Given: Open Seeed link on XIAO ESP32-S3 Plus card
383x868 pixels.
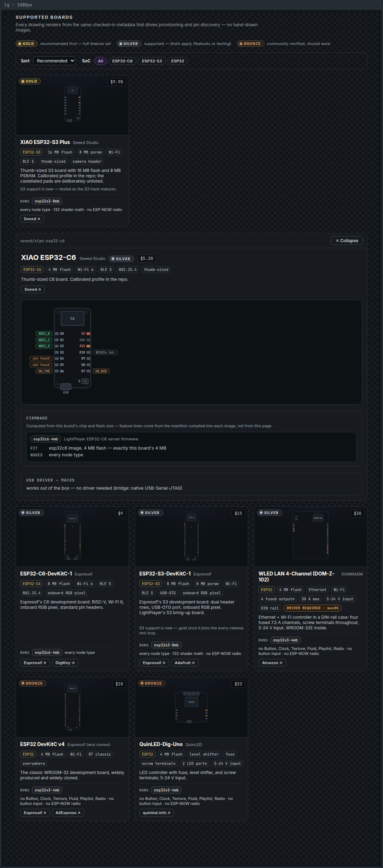Looking at the screenshot, I should point(32,219).
